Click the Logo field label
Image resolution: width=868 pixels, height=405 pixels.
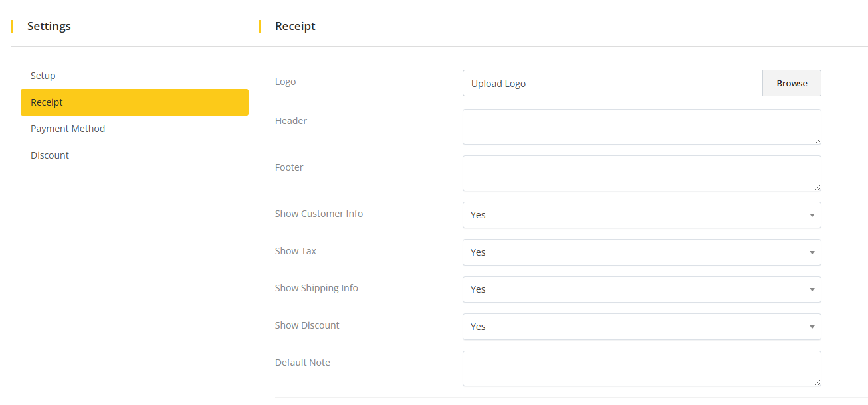coord(286,82)
